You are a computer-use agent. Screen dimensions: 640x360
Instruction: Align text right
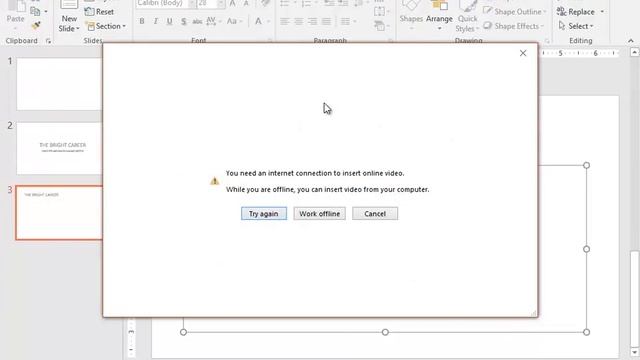coord(312,21)
